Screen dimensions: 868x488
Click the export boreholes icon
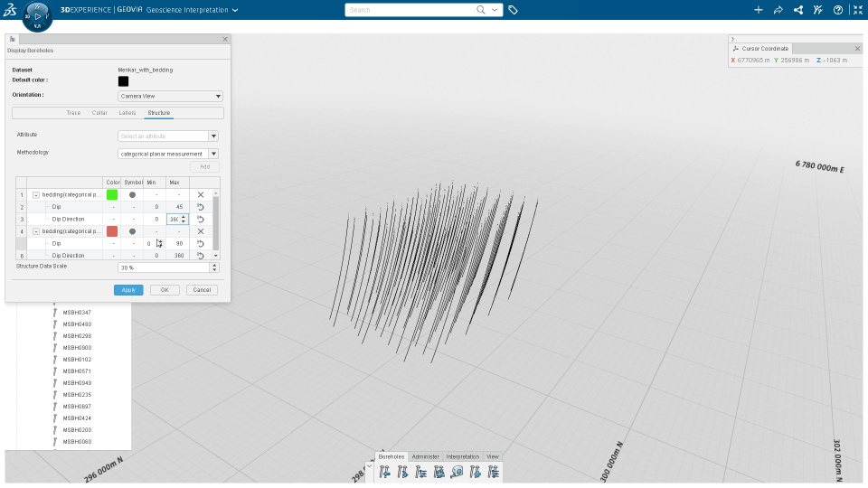pos(402,472)
